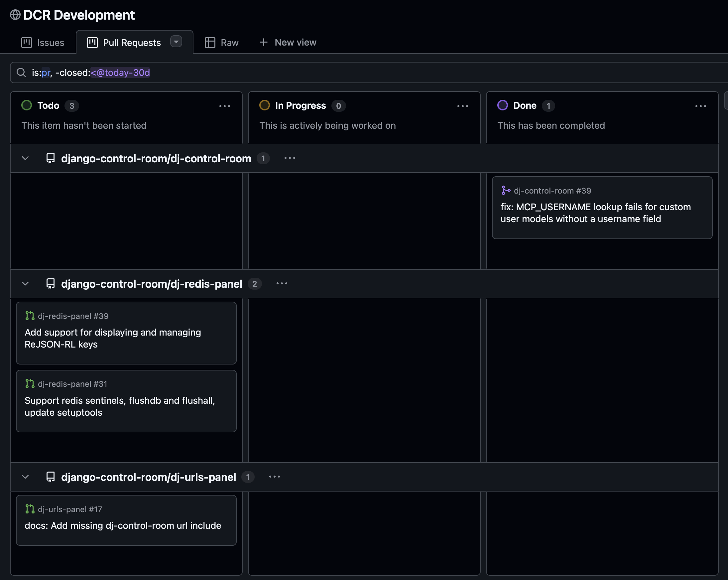
Task: Click the Todo column heading
Action: click(48, 105)
